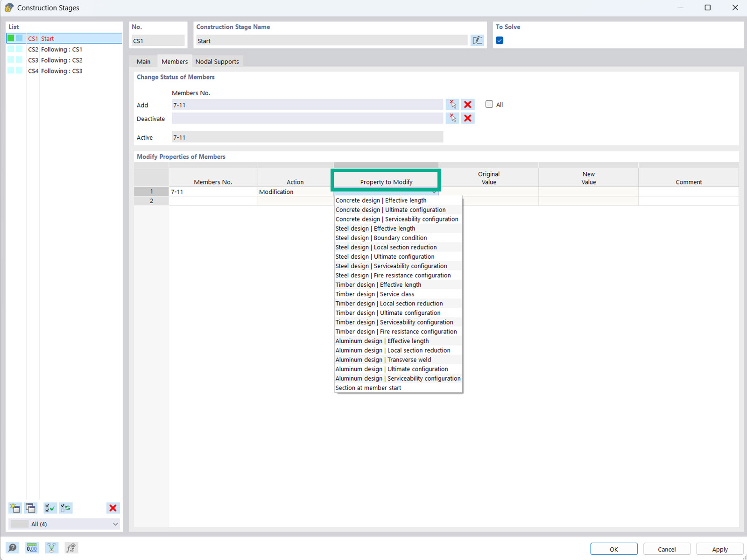747x560 pixels.
Task: Check the green status box beside CS1
Action: pyautogui.click(x=10, y=38)
